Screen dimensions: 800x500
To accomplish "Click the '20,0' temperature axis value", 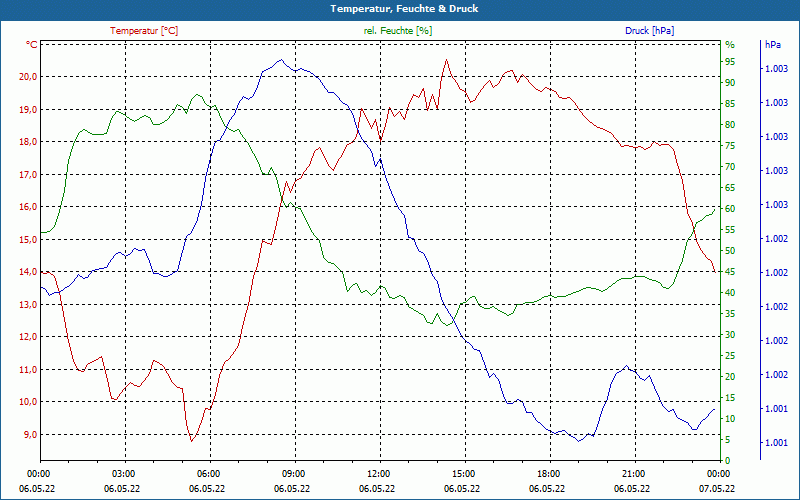I will point(28,77).
